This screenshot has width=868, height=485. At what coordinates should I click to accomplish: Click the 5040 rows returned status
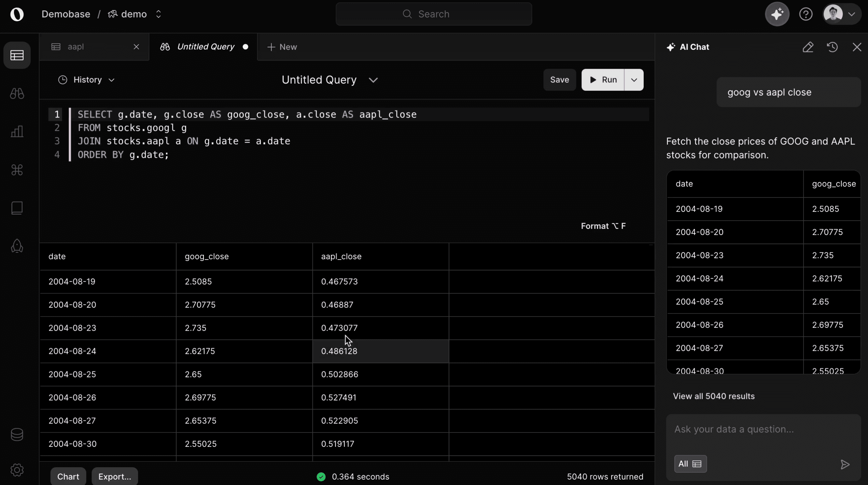point(605,476)
